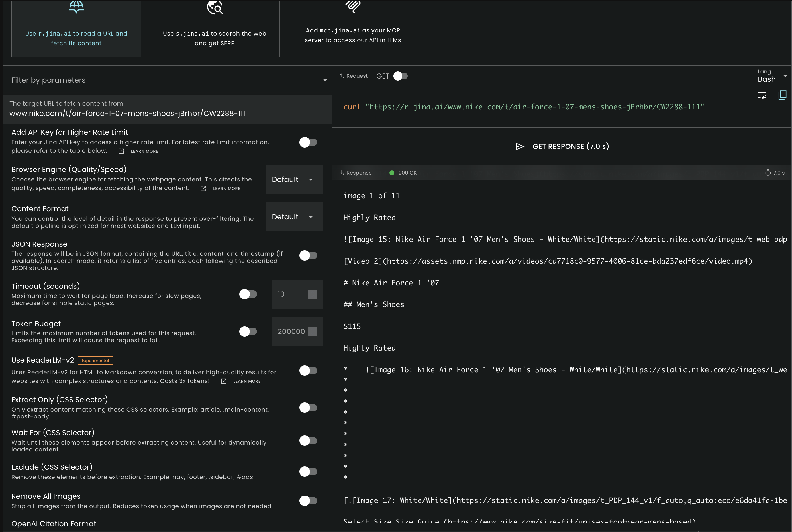Edit the target URL input field
Viewport: 792px width, 532px height.
coord(167,109)
